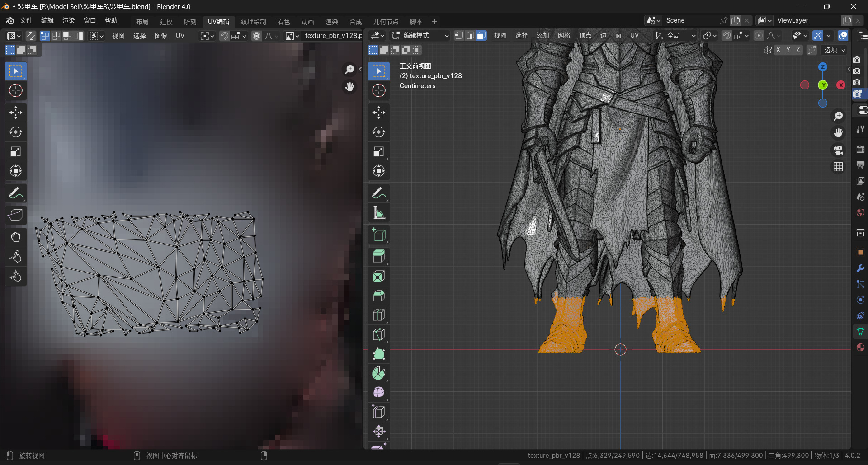Add a new workspace with plus button
The height and width of the screenshot is (465, 868).
coord(434,21)
